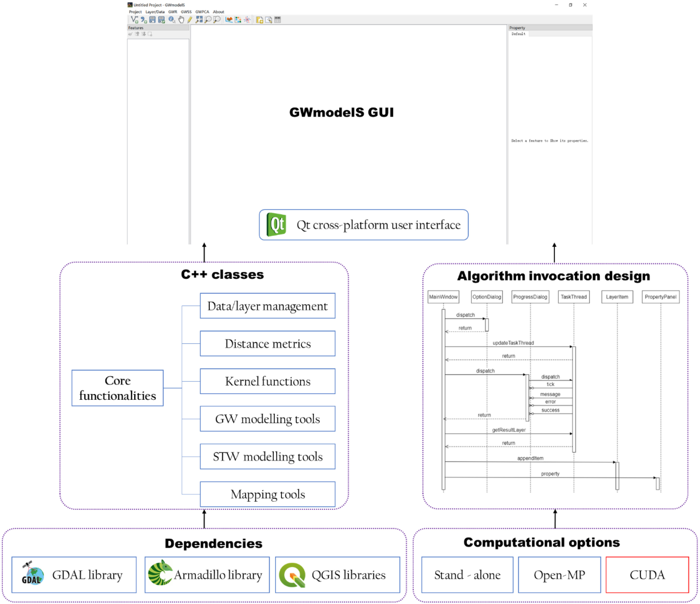Image resolution: width=700 pixels, height=604 pixels.
Task: Click the Zoom Full Extent icon
Action: click(x=199, y=20)
